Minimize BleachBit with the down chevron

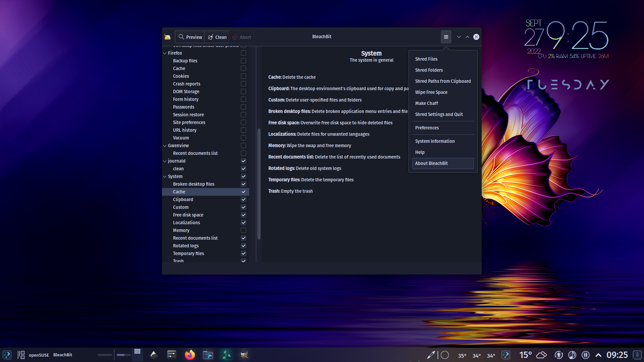[x=459, y=37]
